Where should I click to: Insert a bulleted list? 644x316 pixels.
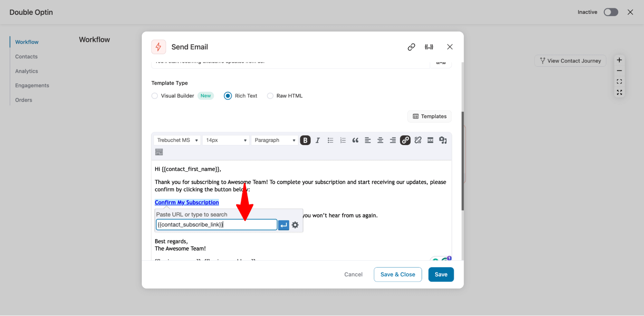pyautogui.click(x=330, y=140)
